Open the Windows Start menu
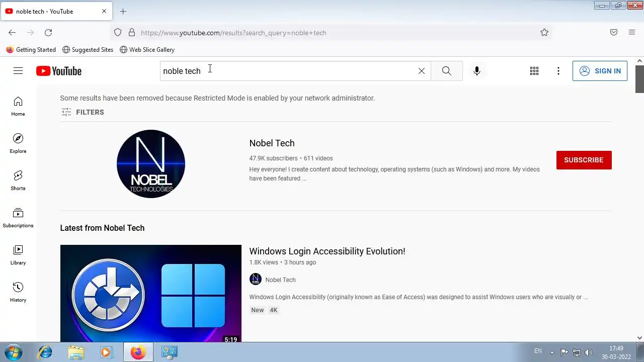This screenshot has height=362, width=644. coord(13,352)
